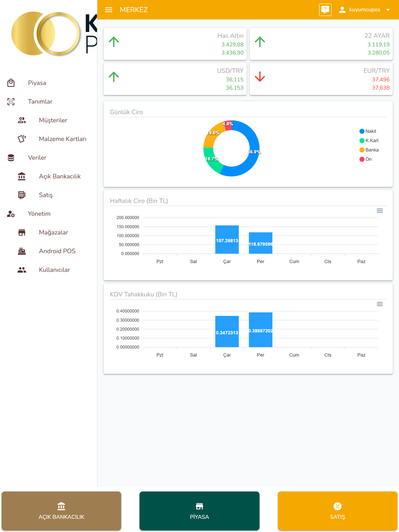This screenshot has height=532, width=399.
Task: Click the Açık Bankacılık bank icon in sidebar
Action: point(22,176)
